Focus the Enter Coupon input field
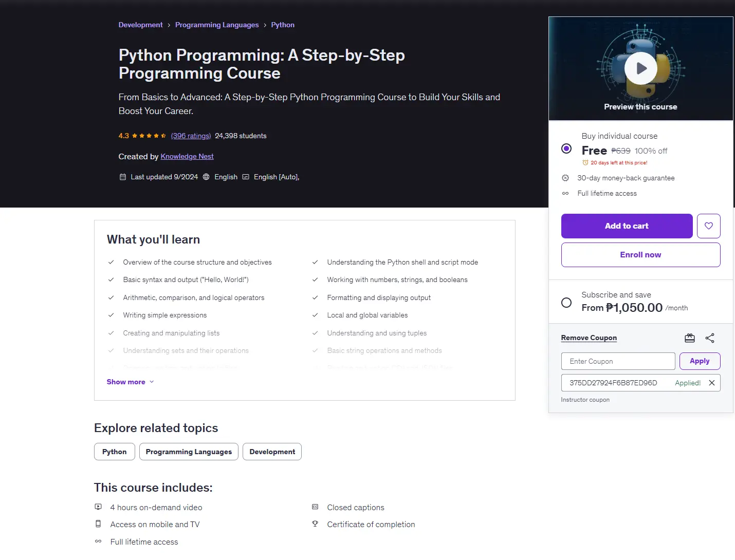The height and width of the screenshot is (560, 735). point(618,361)
